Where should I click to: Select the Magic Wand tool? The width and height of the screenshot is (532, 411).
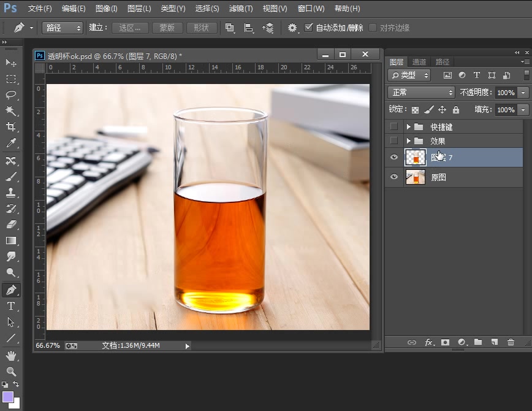pos(11,111)
